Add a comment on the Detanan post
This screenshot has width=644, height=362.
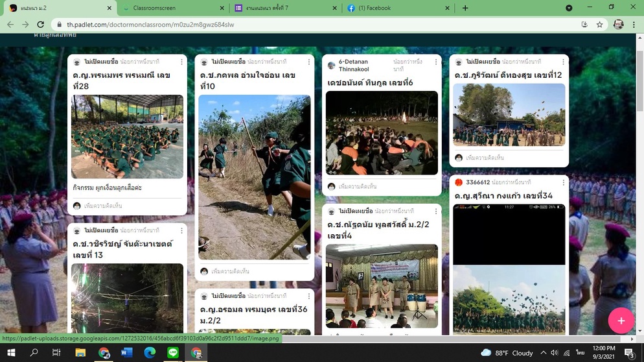[358, 186]
